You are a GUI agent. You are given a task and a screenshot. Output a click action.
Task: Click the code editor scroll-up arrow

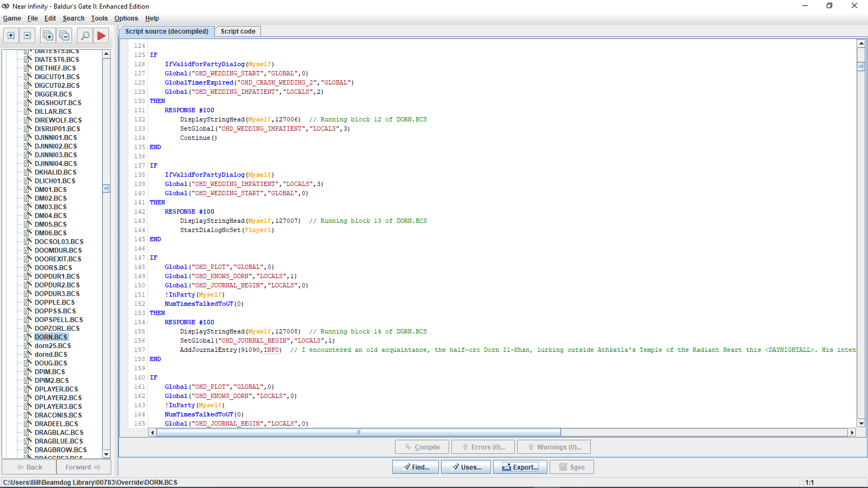click(x=861, y=43)
